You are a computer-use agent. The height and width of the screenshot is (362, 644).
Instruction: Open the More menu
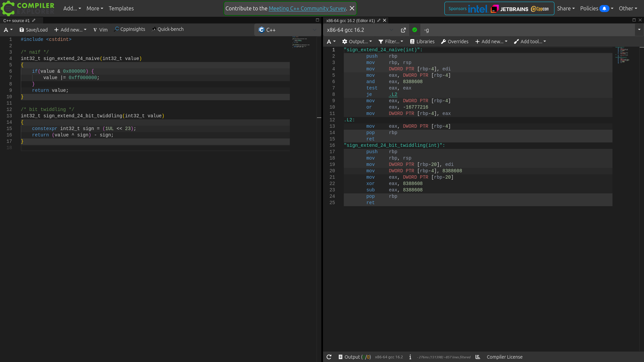(95, 8)
